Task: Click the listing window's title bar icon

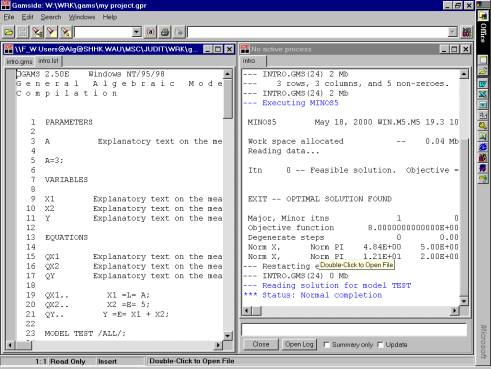Action: (8, 49)
